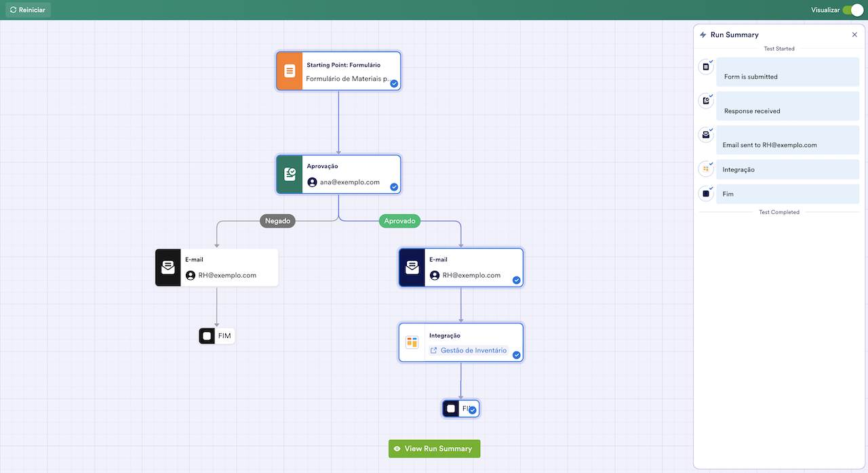This screenshot has width=868, height=473.
Task: Click the 'Form is submitted' form icon in Run Summary
Action: [705, 67]
